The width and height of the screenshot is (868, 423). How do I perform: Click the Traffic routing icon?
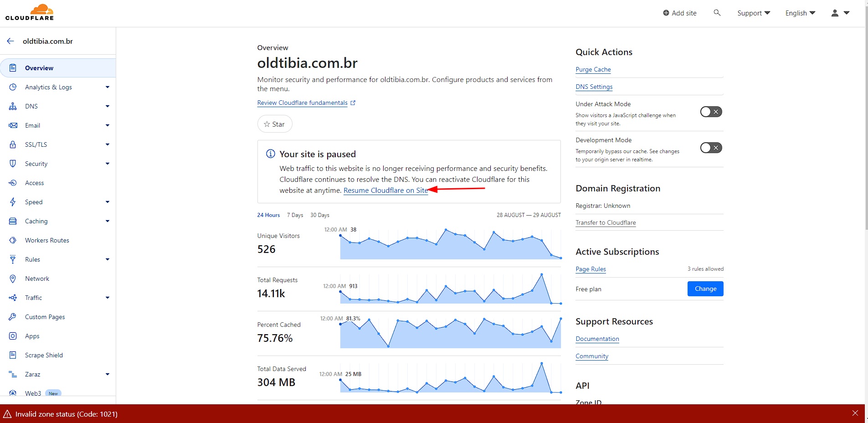(13, 298)
